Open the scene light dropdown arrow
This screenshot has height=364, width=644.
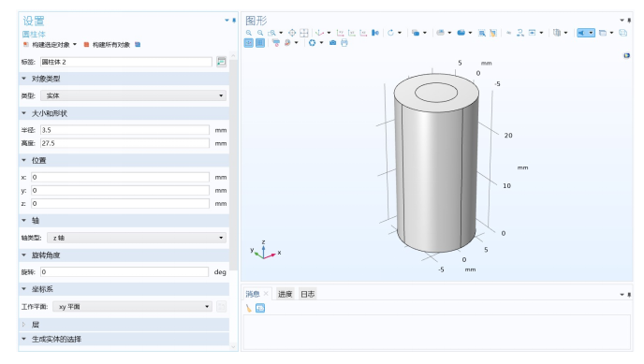591,33
